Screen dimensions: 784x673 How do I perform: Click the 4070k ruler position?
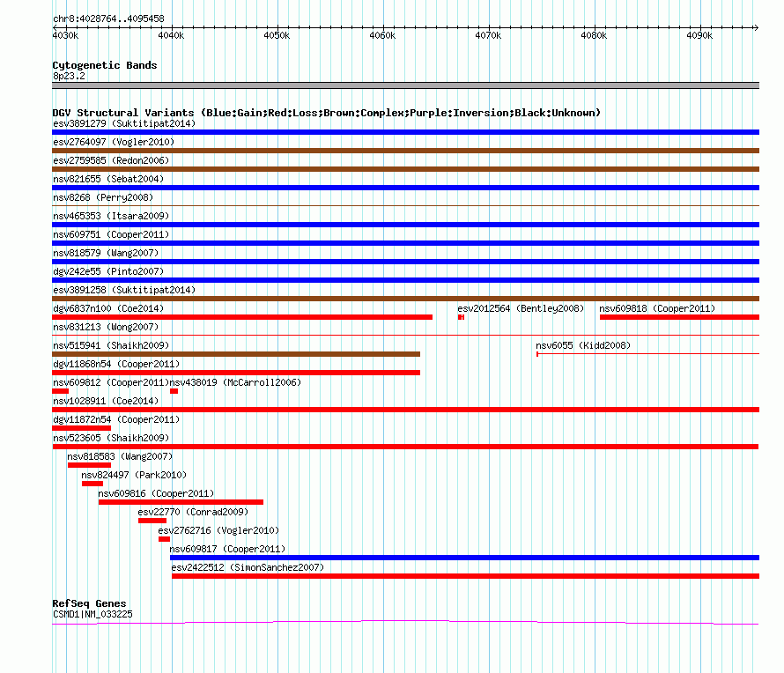click(x=488, y=35)
